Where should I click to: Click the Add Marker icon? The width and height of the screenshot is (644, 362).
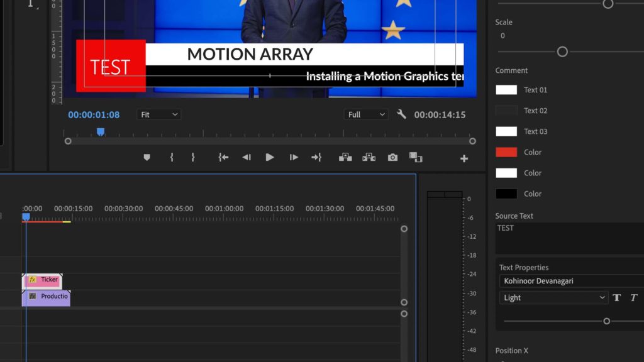[147, 158]
